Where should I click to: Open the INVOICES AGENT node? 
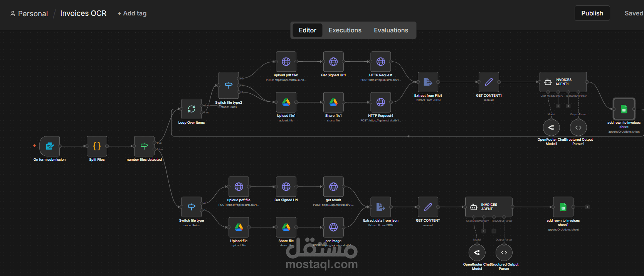489,207
